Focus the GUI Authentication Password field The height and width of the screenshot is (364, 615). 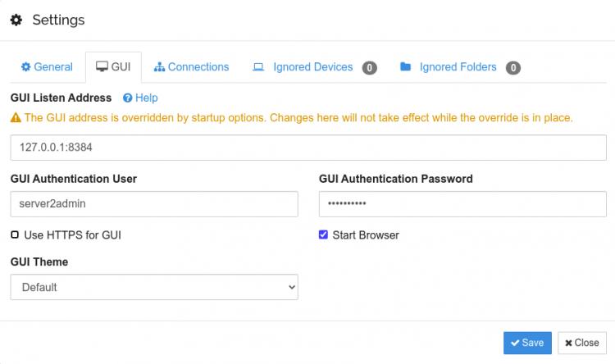coord(462,204)
